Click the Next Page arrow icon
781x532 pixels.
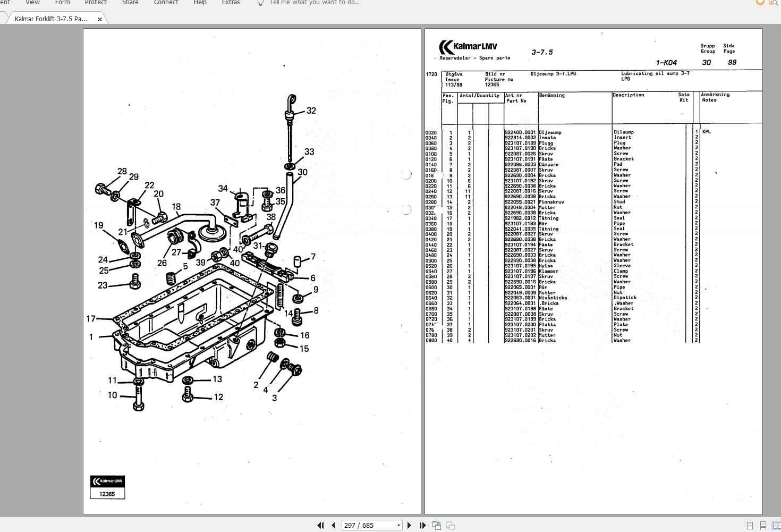(410, 525)
